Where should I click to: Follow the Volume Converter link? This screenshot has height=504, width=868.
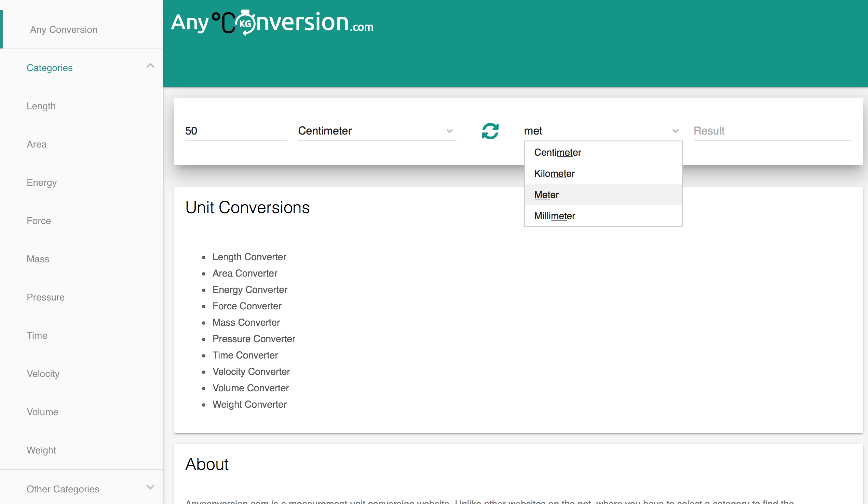point(251,388)
